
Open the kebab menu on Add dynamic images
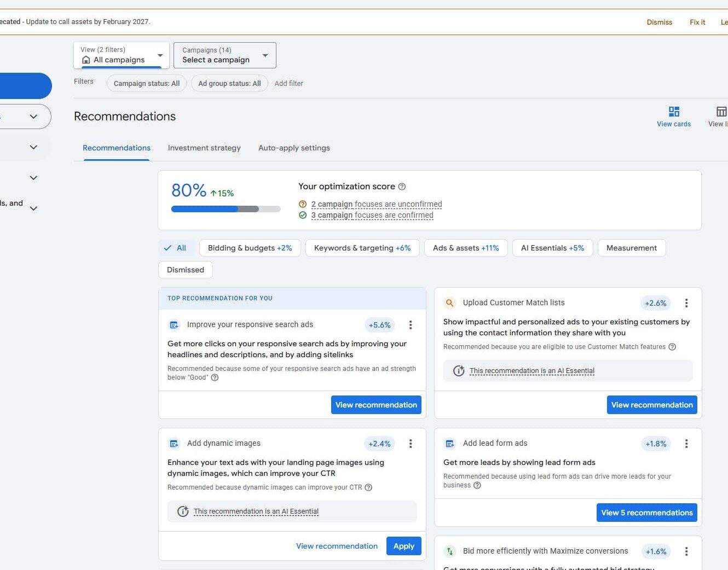click(x=411, y=444)
